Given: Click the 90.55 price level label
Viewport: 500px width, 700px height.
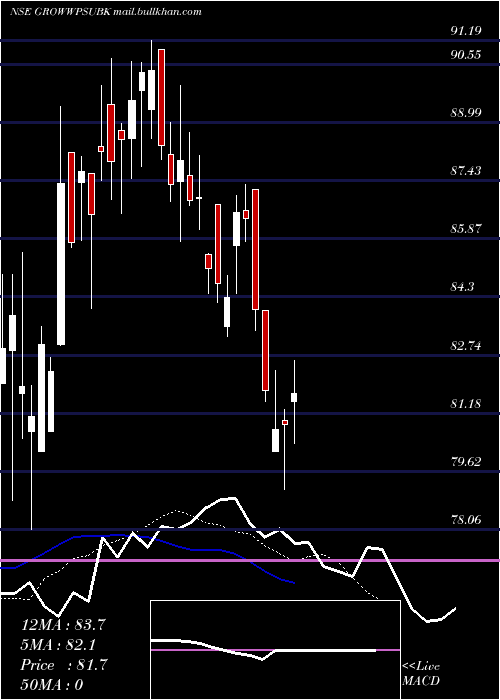Looking at the screenshot, I should click(x=466, y=55).
